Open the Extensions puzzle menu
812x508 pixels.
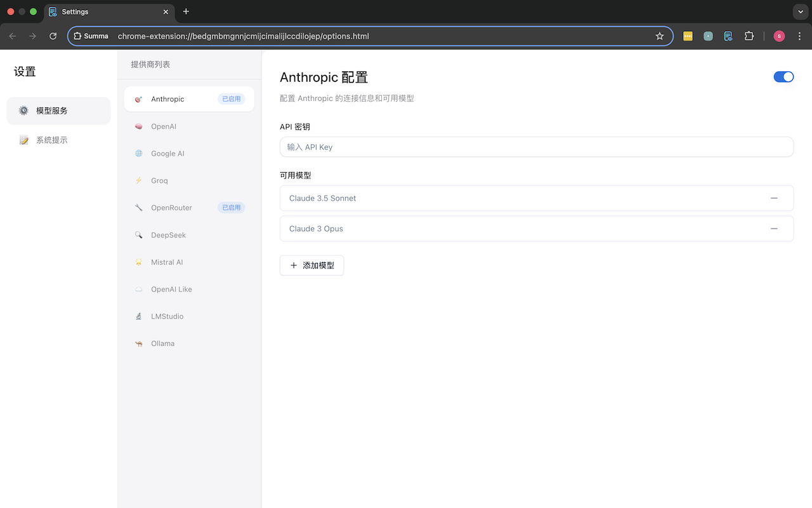pyautogui.click(x=749, y=36)
